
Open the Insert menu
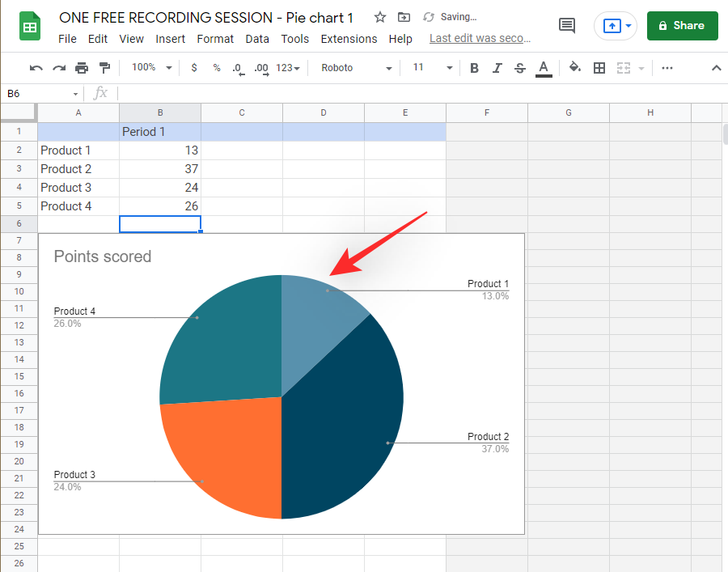click(x=170, y=39)
